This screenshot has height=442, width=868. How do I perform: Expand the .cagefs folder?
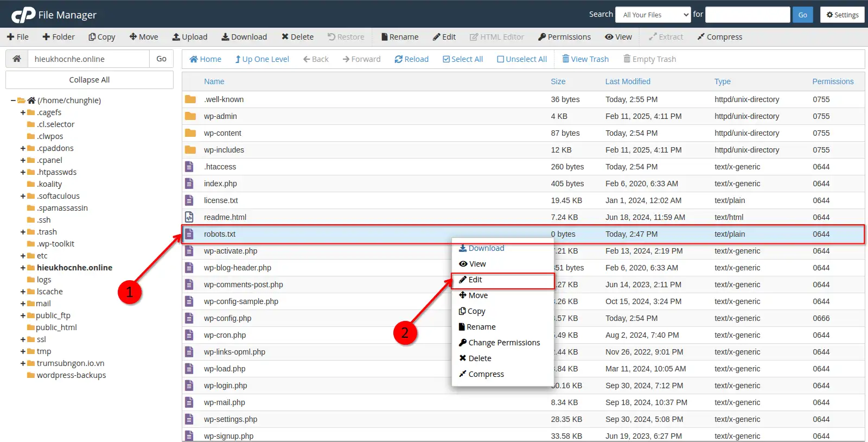[23, 112]
